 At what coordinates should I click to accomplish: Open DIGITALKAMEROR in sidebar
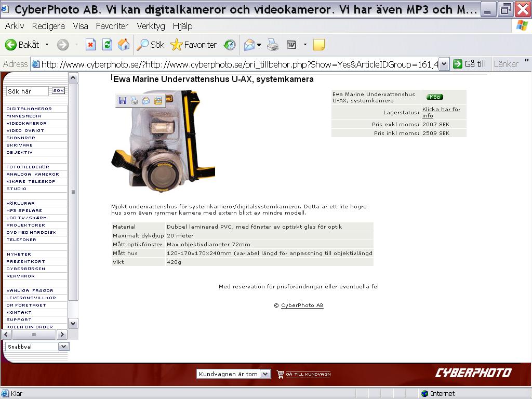(29, 109)
